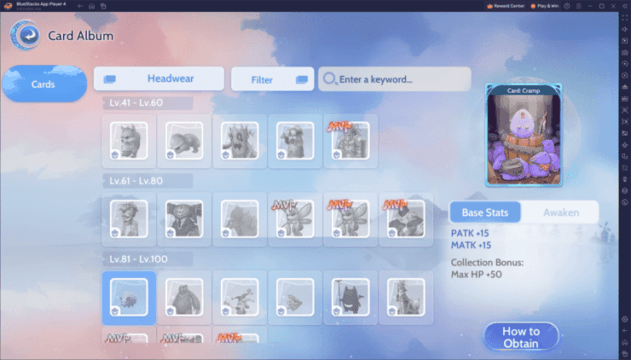Select the highlighted Cramp card in Lv.81-100

click(129, 298)
